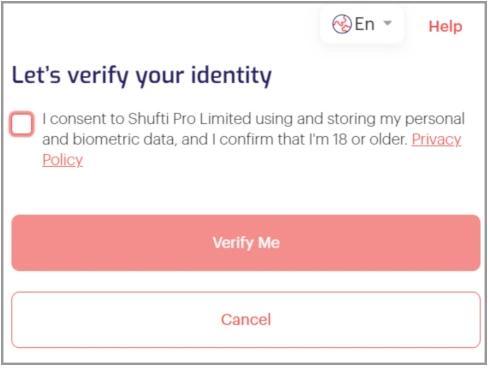Click the "Let's verify your identity" heading
488x368 pixels.
click(142, 76)
